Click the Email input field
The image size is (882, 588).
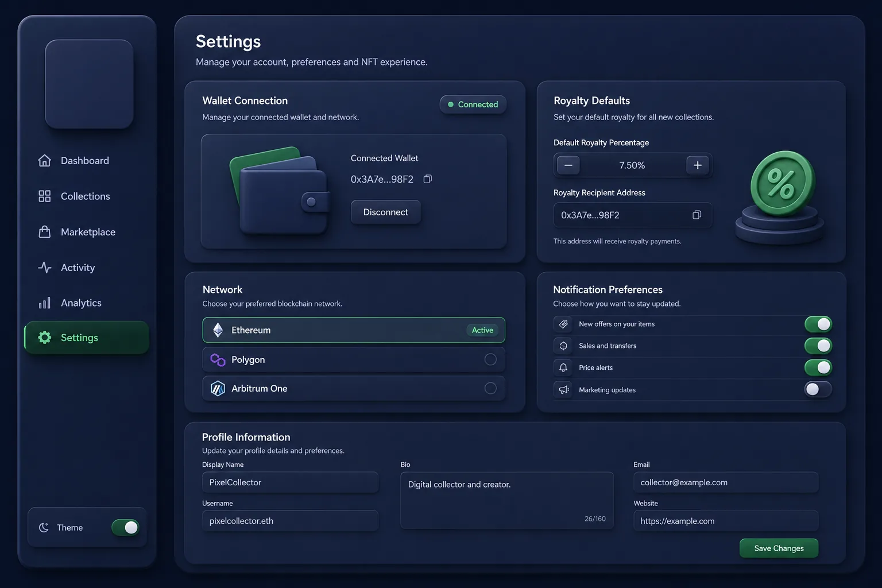(x=726, y=482)
